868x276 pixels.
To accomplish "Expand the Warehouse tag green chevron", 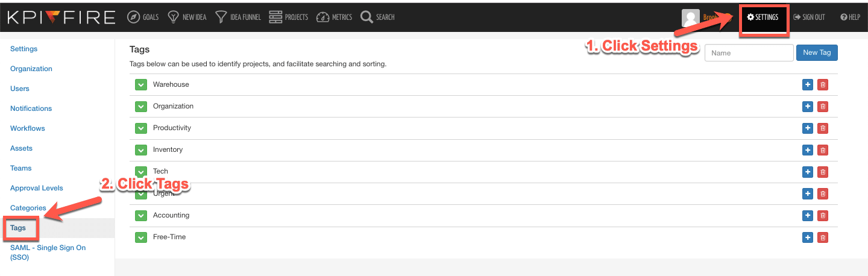I will (140, 85).
